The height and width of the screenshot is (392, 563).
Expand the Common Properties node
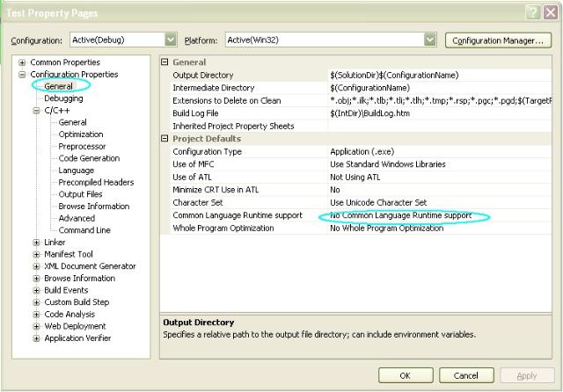click(22, 62)
